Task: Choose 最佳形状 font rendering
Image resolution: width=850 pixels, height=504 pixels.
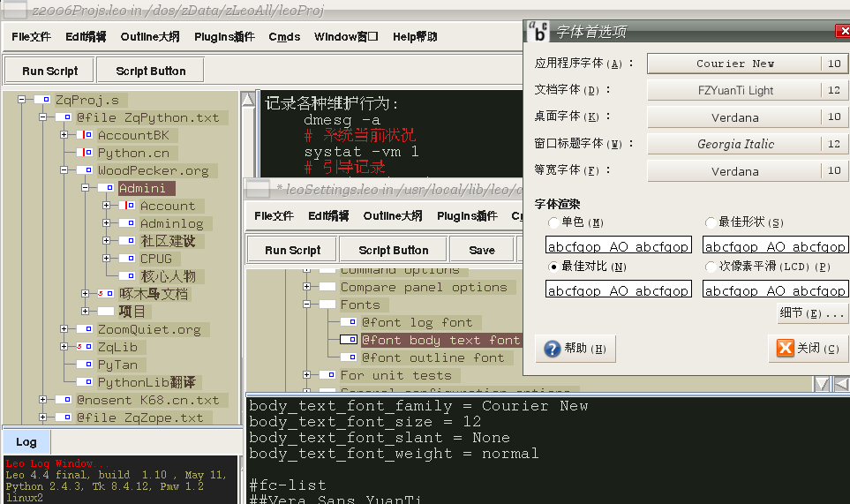Action: [711, 223]
